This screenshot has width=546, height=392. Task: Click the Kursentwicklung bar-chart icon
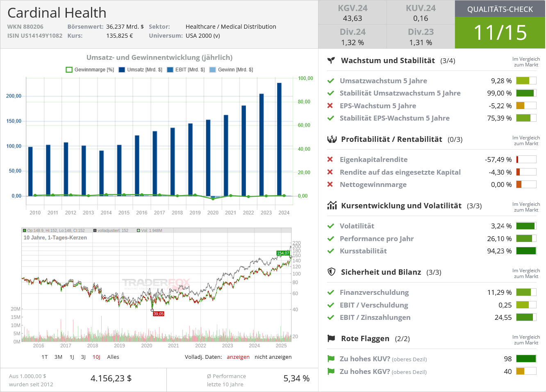pyautogui.click(x=332, y=205)
